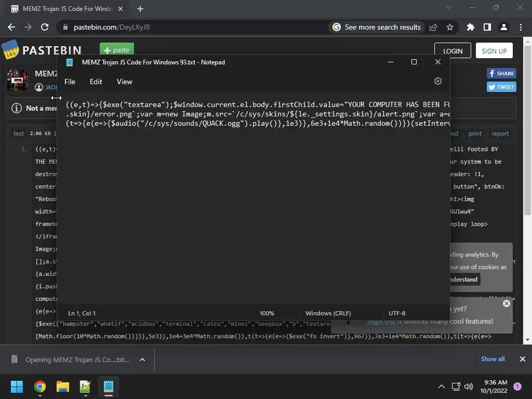
Task: Reload the pastebin page
Action: tap(45, 27)
